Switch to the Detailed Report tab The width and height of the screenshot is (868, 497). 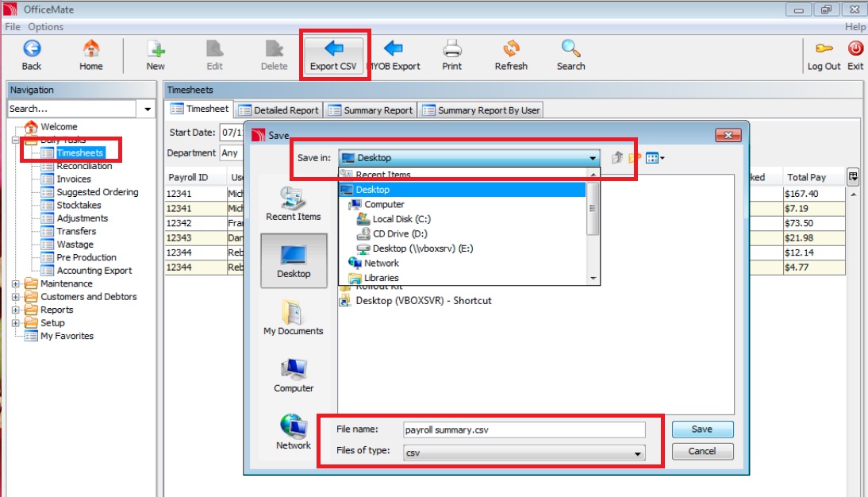click(x=278, y=110)
